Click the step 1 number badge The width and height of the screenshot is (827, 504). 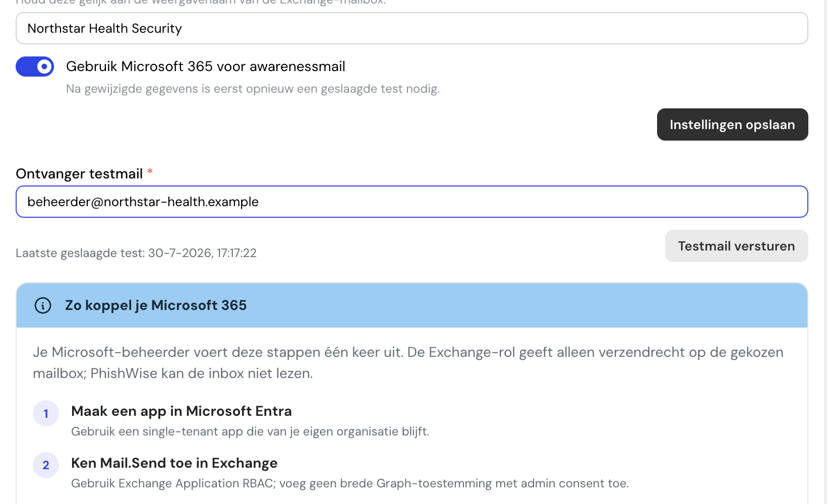point(46,413)
